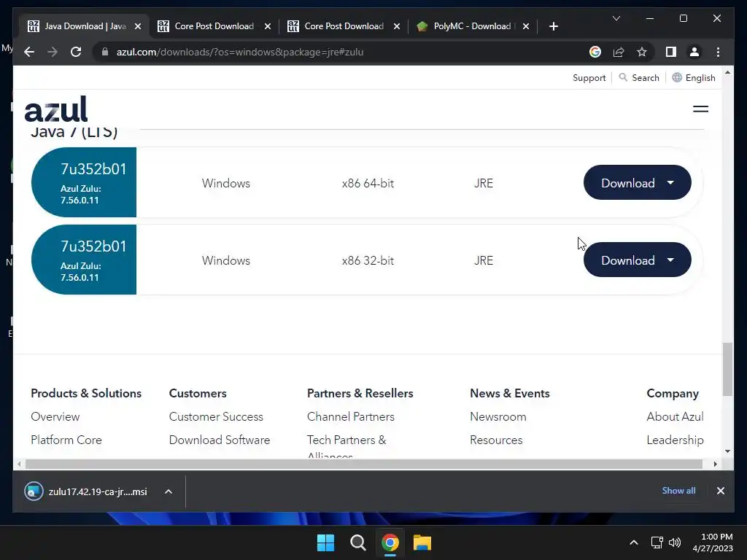The width and height of the screenshot is (747, 560).
Task: Close the second Core Post Download tab
Action: pyautogui.click(x=396, y=26)
